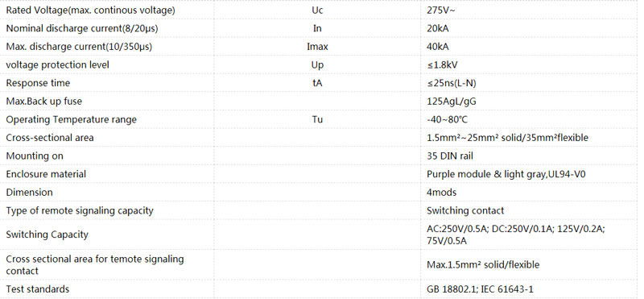Click the Rated Voltage row label

[x=90, y=10]
